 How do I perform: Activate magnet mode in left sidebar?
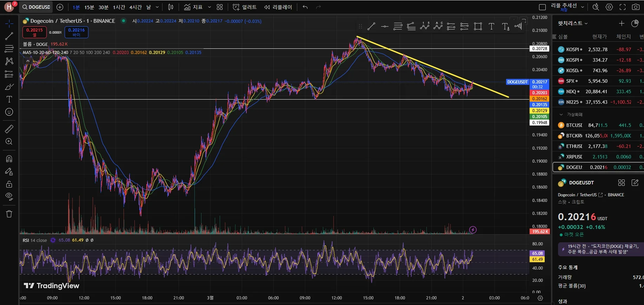9,159
